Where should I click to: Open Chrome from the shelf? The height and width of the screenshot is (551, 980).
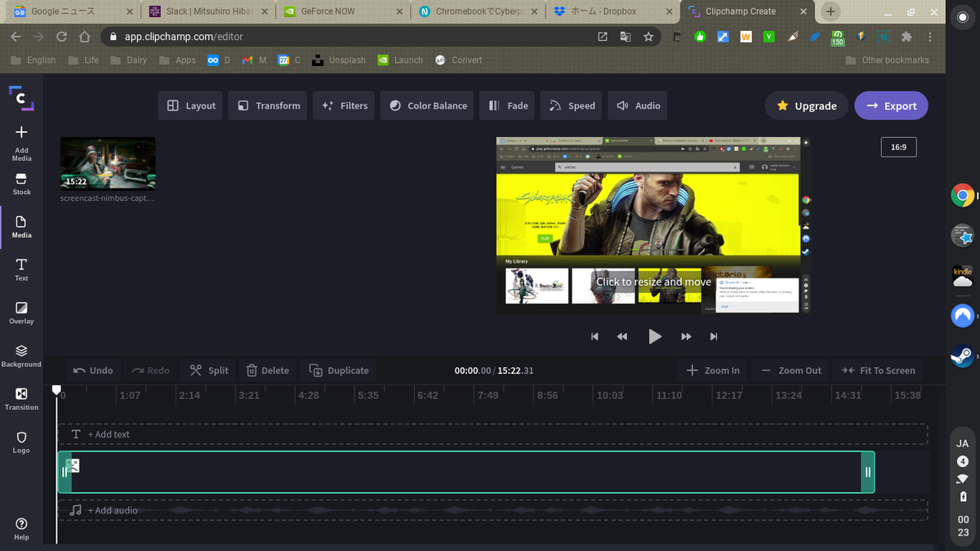(962, 195)
